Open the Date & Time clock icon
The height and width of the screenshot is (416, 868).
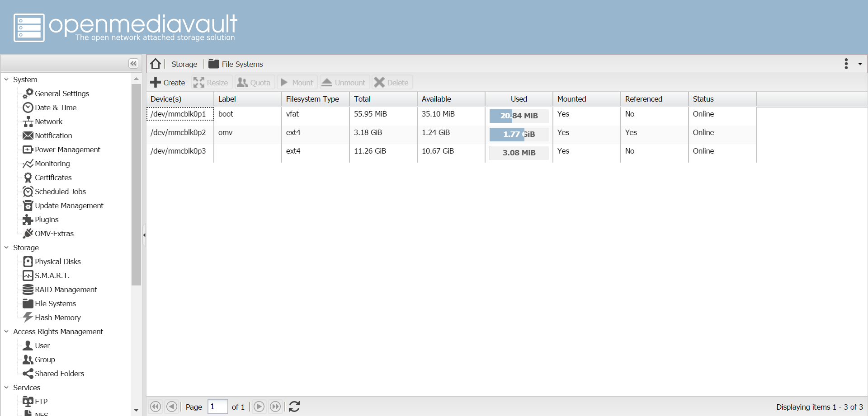pos(28,108)
